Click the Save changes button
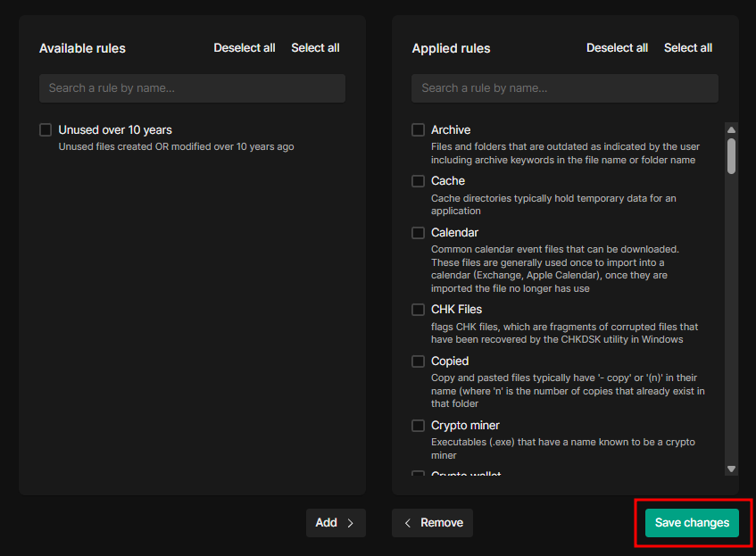 (692, 523)
